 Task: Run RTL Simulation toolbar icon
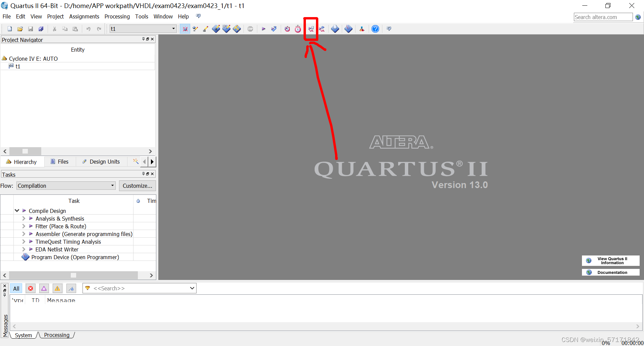click(311, 29)
